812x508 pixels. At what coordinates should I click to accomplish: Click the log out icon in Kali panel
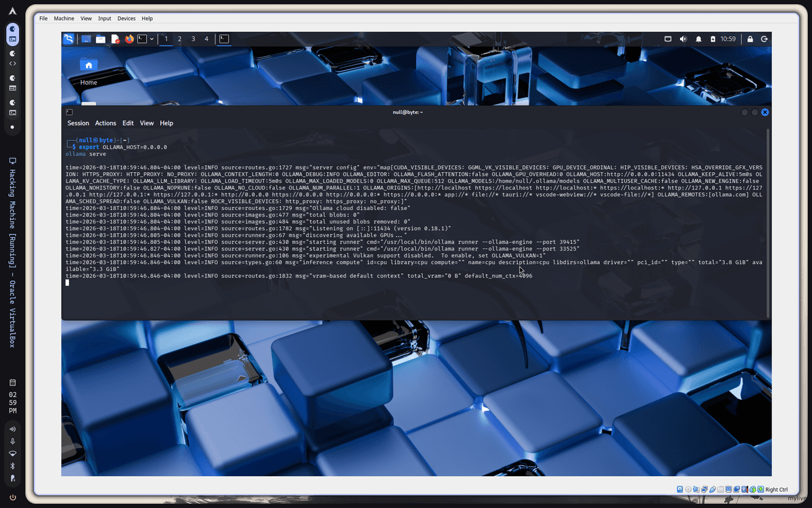764,39
